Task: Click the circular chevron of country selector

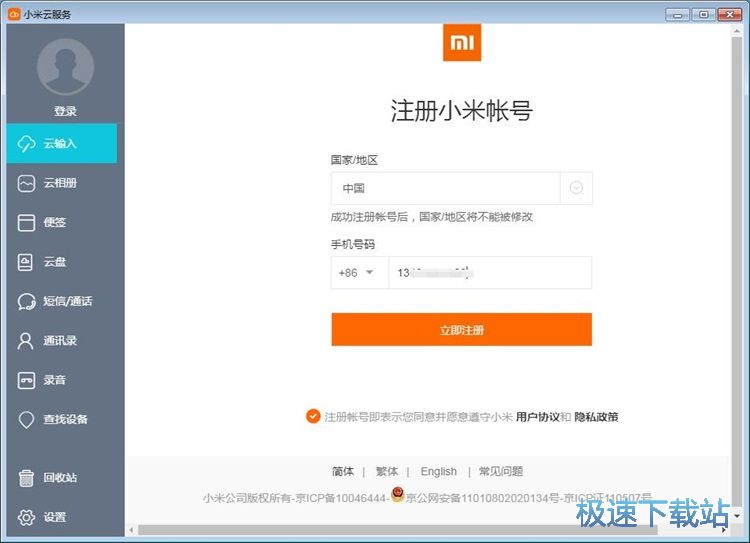Action: (576, 188)
